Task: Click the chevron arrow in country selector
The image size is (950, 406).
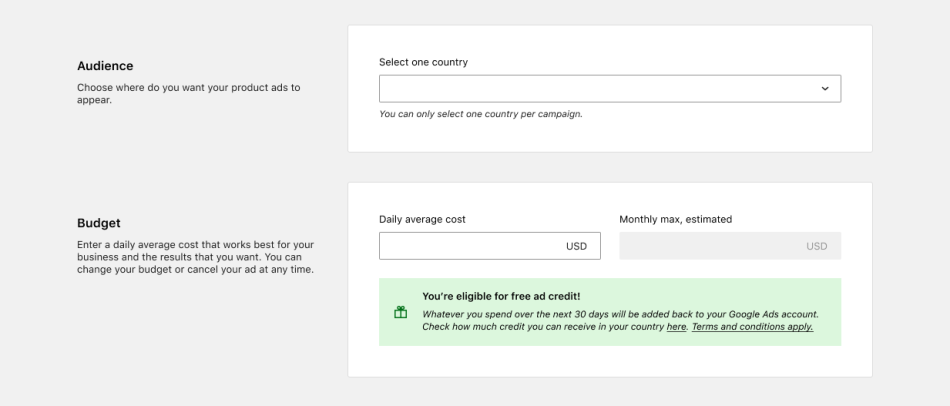Action: coord(825,88)
